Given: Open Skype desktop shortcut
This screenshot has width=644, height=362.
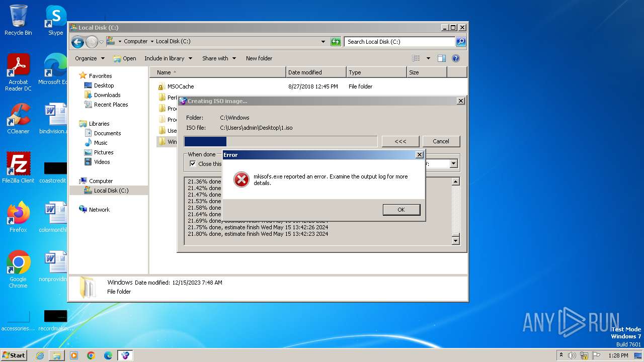Looking at the screenshot, I should [x=55, y=20].
